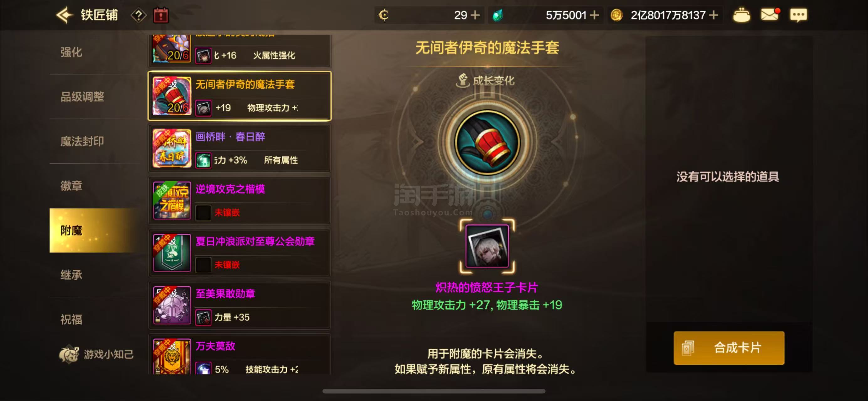Open the question mark help icon
This screenshot has width=868, height=401.
point(139,15)
